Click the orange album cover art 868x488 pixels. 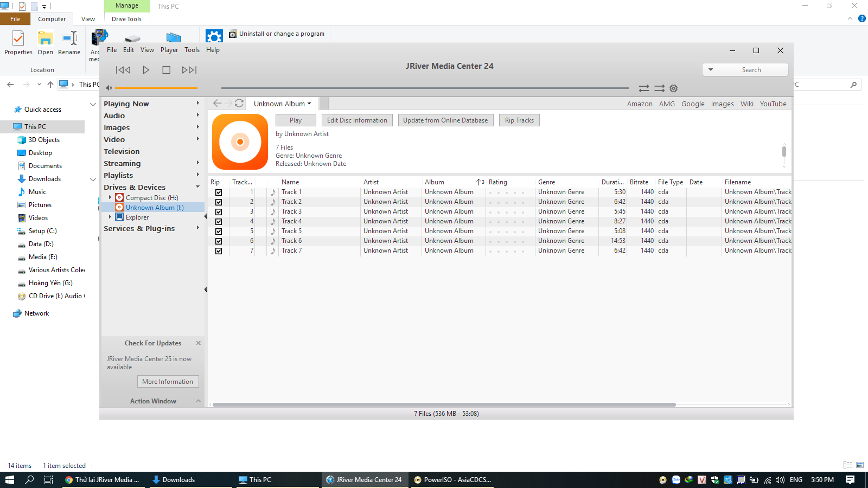pos(240,142)
